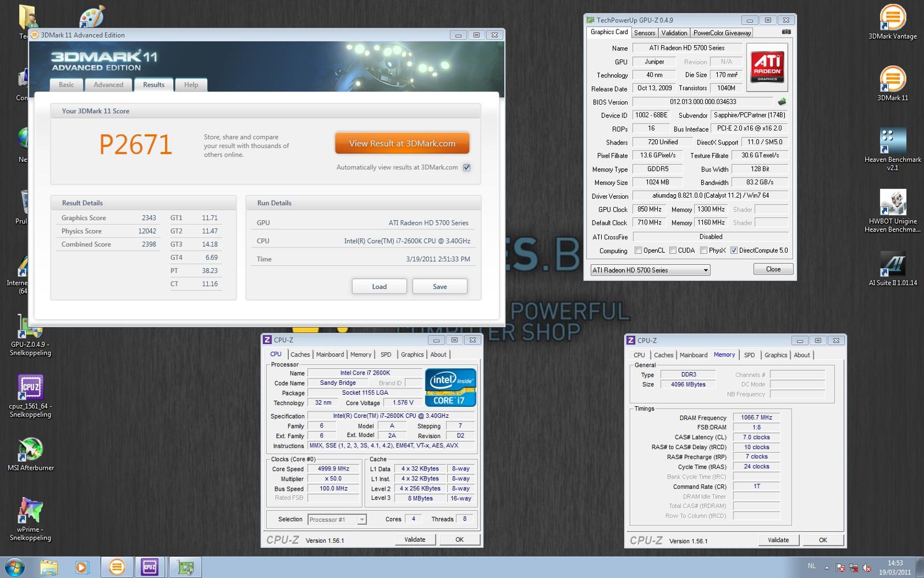Click the Intel Core i7 logo in CPU-Z
The height and width of the screenshot is (578, 924).
click(450, 387)
